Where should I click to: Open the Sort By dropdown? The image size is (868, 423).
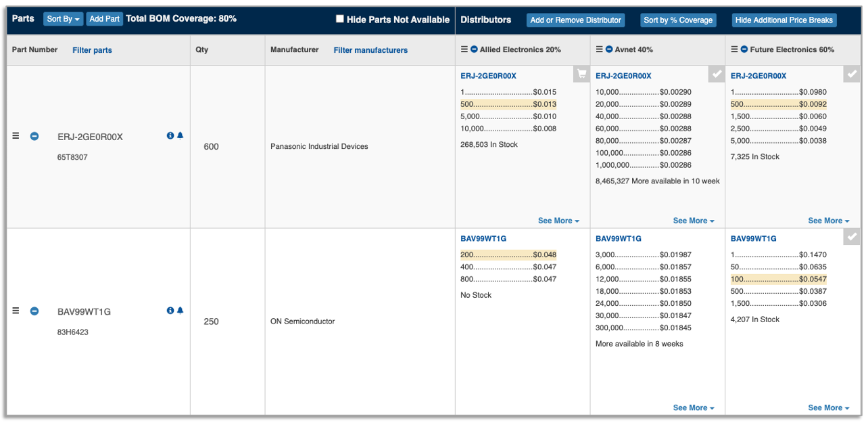coord(63,19)
